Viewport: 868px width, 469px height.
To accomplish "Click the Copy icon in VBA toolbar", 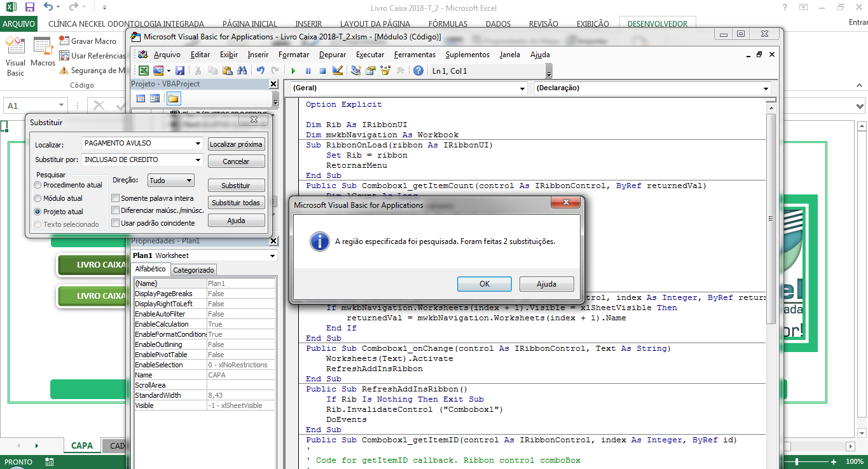I will [212, 71].
